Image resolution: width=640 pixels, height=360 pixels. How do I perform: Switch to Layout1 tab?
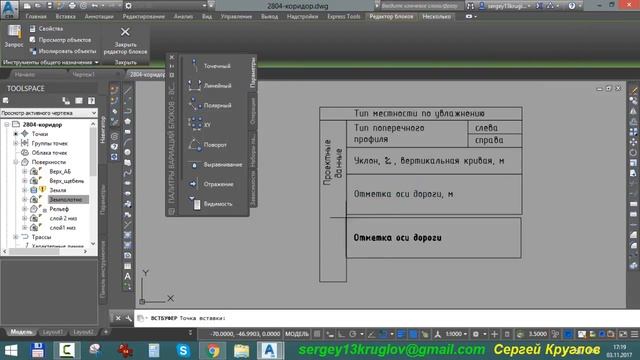point(53,332)
